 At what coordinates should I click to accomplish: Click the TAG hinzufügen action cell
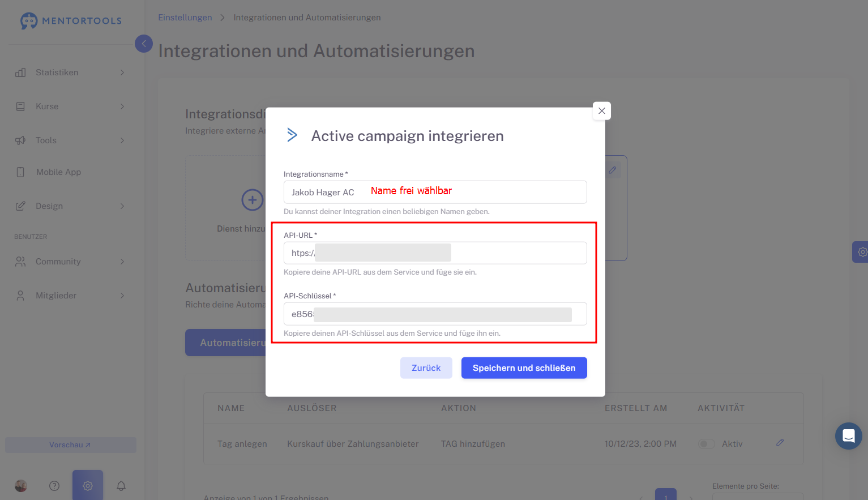tap(473, 444)
